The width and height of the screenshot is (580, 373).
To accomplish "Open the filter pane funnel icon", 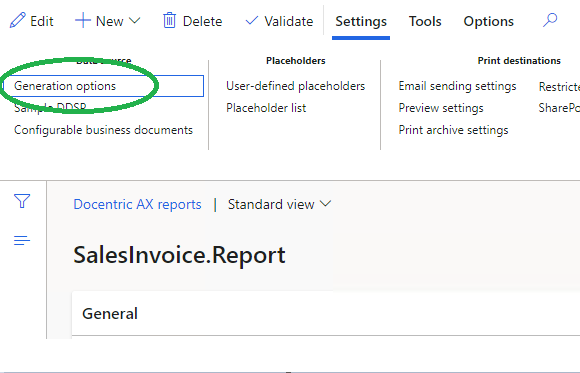I will pos(22,201).
